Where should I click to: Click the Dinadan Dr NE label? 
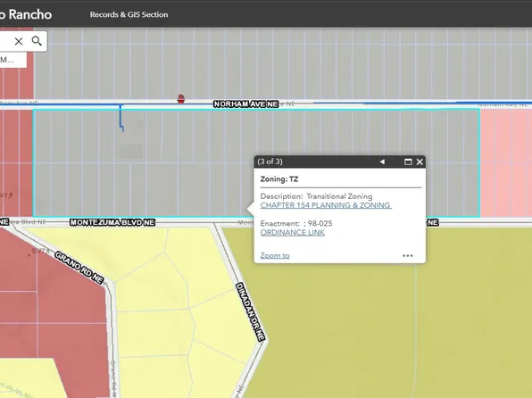click(x=250, y=311)
